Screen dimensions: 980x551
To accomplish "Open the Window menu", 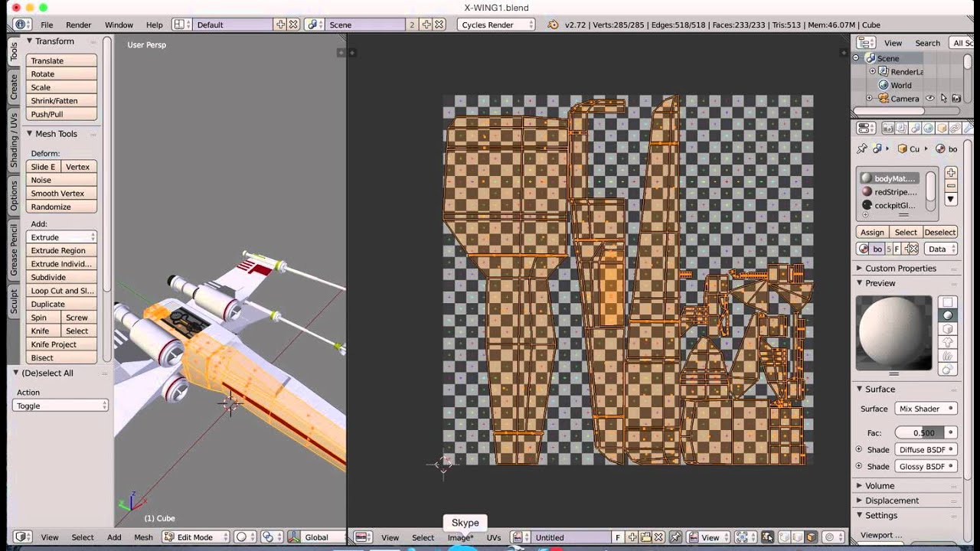I will pos(119,24).
